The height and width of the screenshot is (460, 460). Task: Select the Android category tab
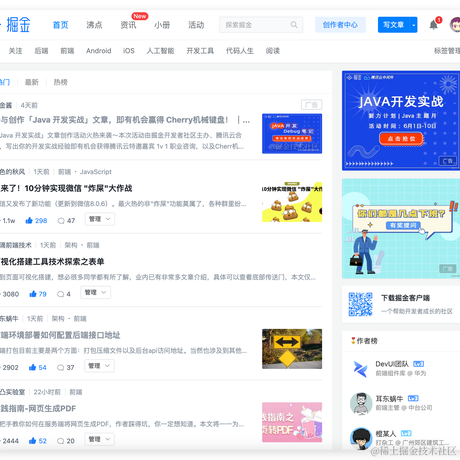pos(98,51)
